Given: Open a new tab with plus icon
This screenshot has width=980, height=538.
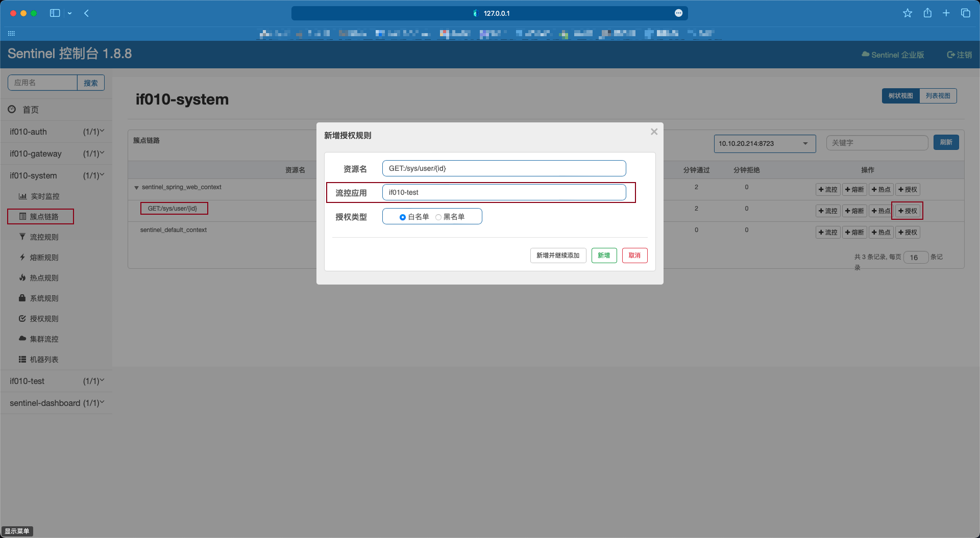Looking at the screenshot, I should (x=946, y=13).
